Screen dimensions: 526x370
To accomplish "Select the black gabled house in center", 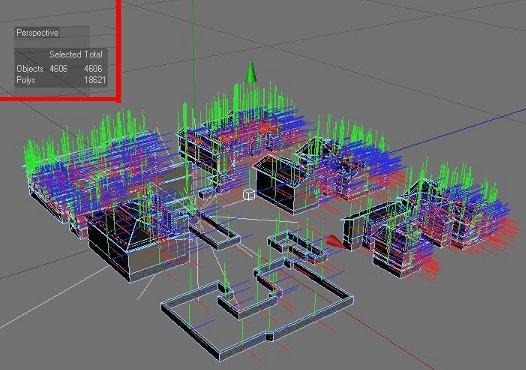I will coord(278,183).
